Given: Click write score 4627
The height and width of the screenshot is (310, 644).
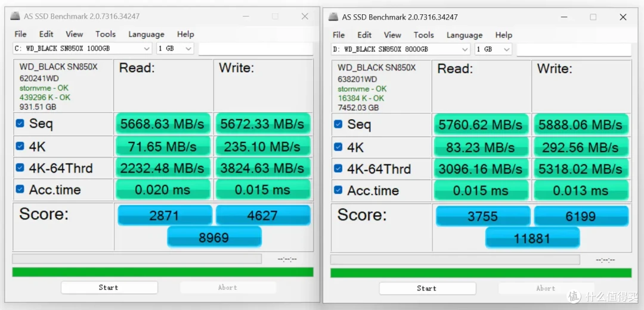Looking at the screenshot, I should pyautogui.click(x=263, y=215).
